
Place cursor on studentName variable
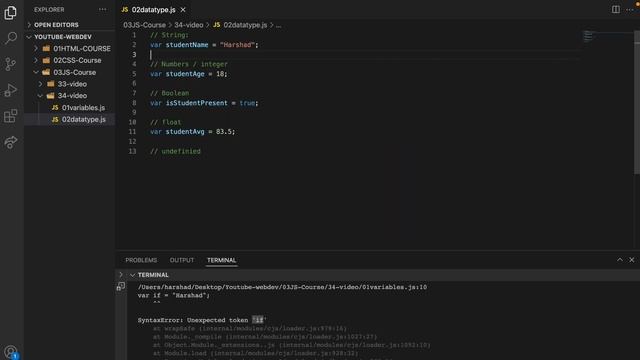pos(187,45)
